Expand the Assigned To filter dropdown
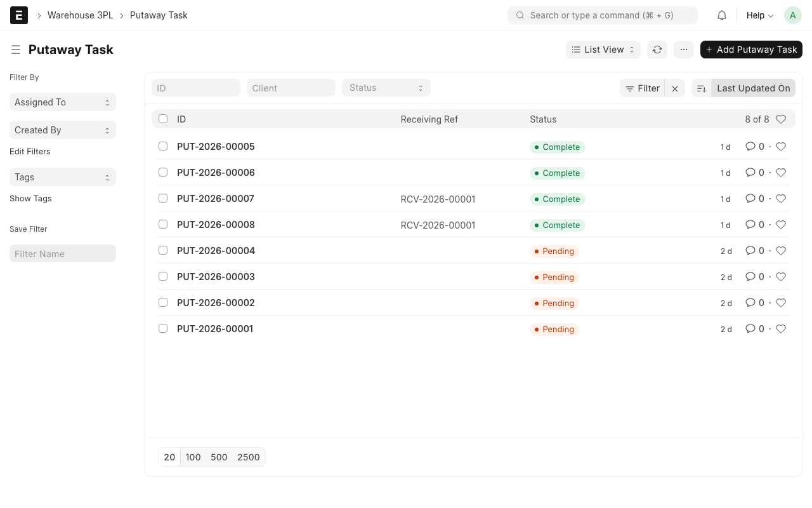 coord(62,102)
